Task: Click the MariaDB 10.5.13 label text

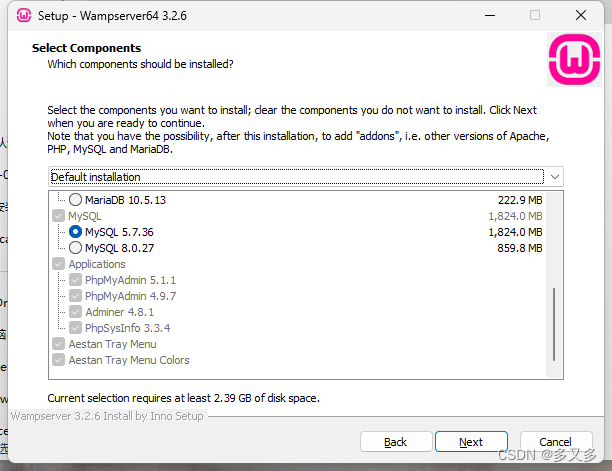Action: (x=125, y=200)
